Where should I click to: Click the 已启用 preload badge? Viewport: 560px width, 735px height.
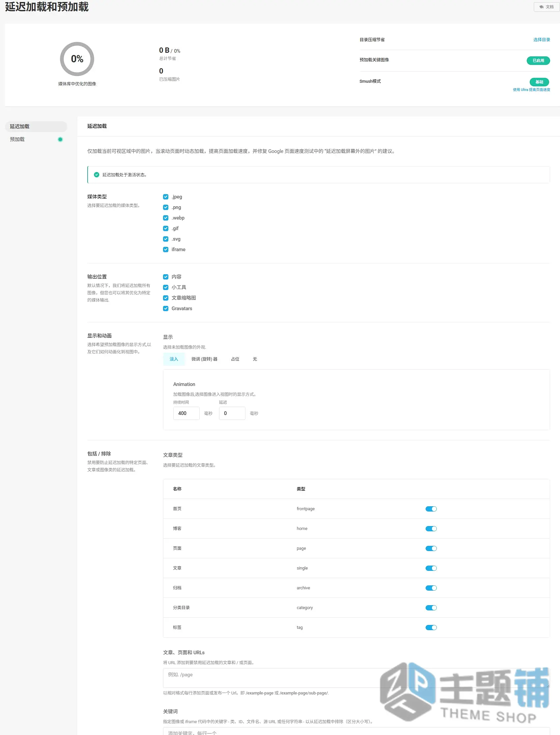click(x=538, y=60)
